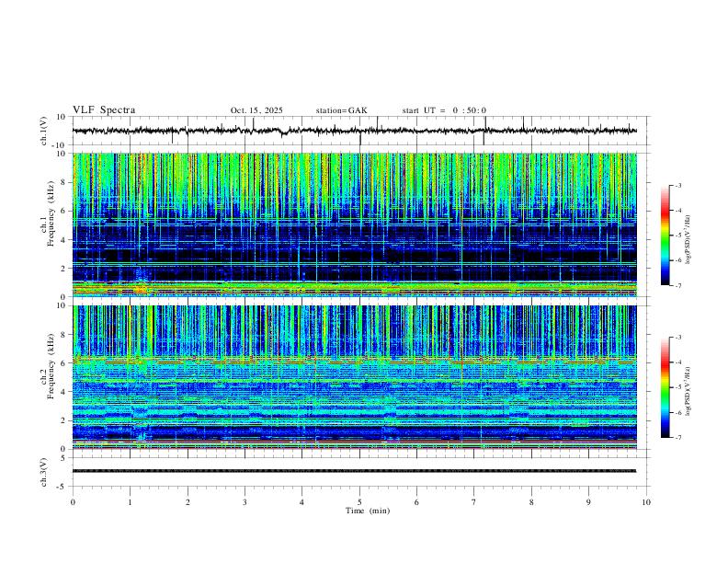
Task: Click the 'start UT = 0:50:0' label
Action: [x=444, y=110]
